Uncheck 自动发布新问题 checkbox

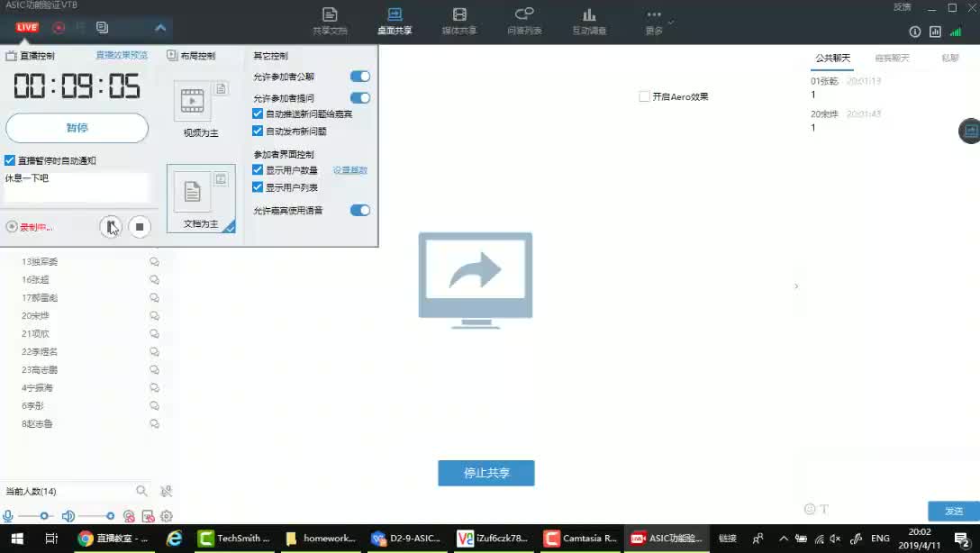click(258, 131)
